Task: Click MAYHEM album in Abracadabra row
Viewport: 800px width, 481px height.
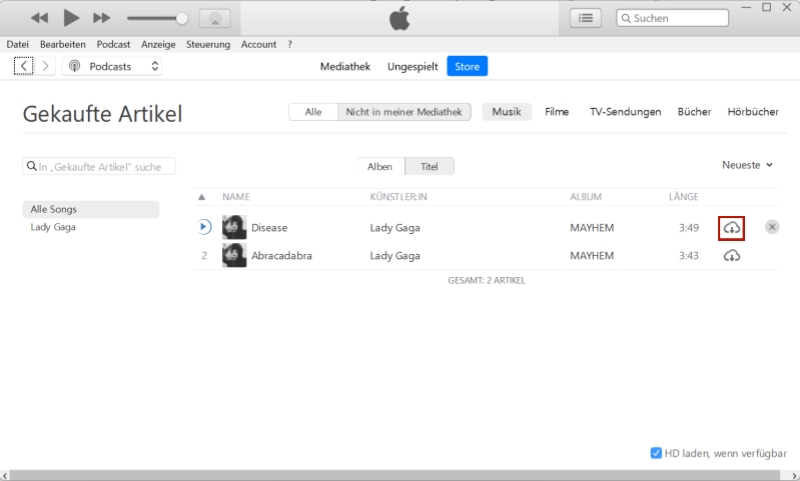Action: pyautogui.click(x=592, y=256)
